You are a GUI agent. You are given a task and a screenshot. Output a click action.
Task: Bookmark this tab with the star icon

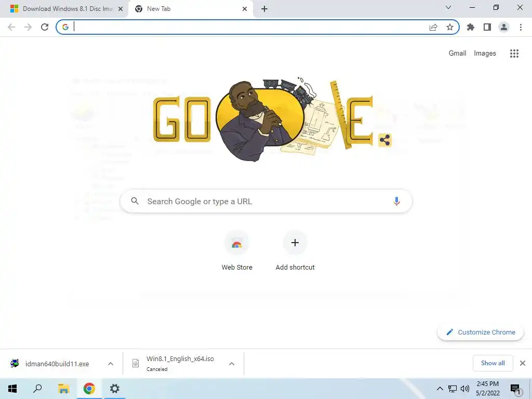point(450,27)
